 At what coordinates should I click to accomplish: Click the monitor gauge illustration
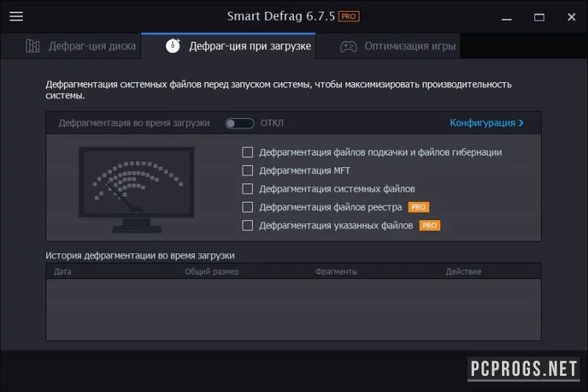tap(137, 189)
